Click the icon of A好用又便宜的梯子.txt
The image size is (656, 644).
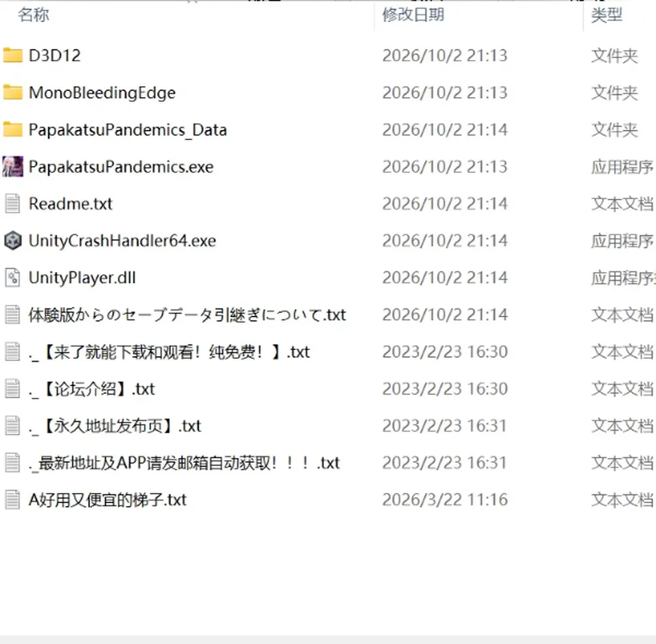pos(12,500)
